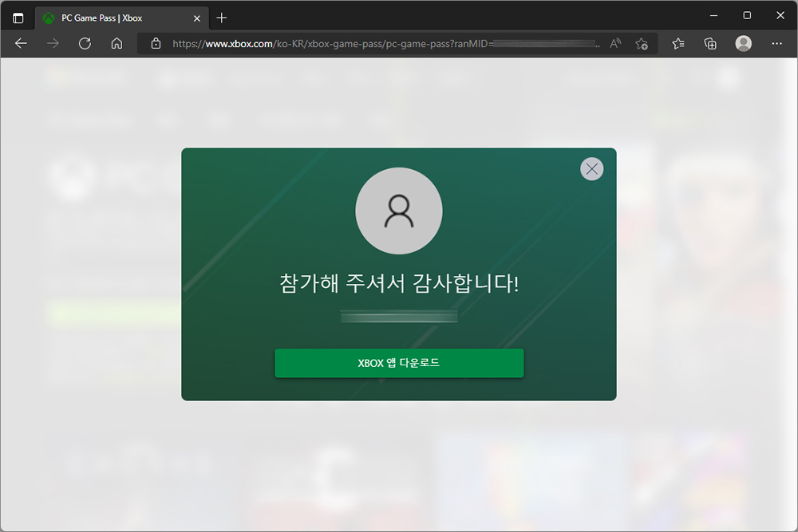Click the 참가해 주셔서 감사합니다! heading

[x=399, y=283]
